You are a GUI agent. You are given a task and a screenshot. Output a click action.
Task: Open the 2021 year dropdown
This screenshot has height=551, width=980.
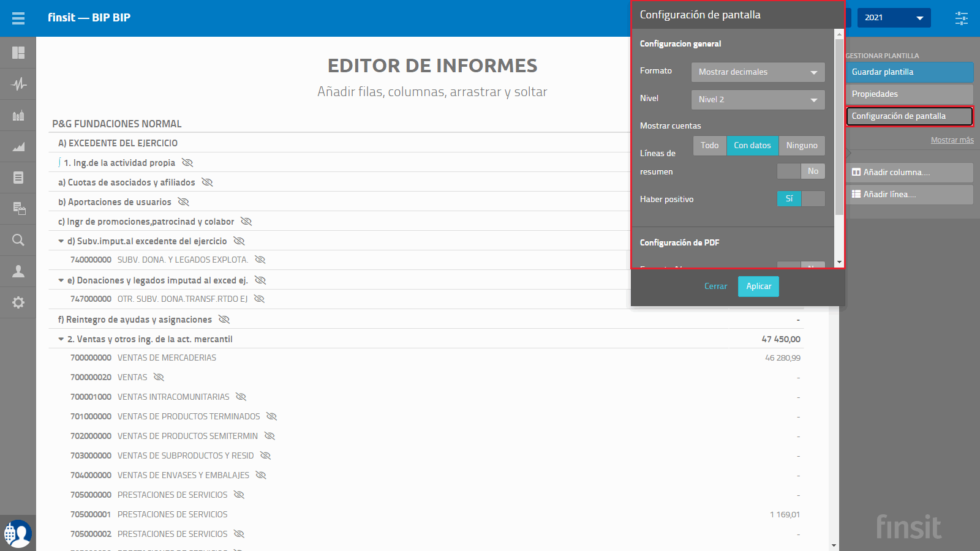894,18
